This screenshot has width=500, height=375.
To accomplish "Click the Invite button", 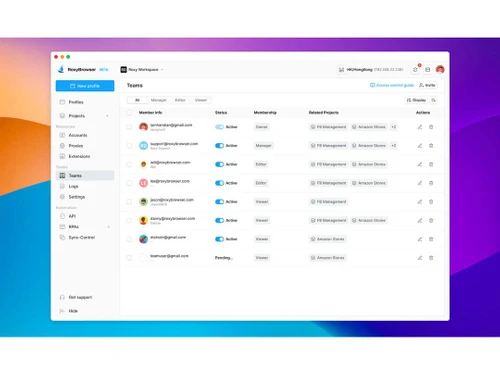I will 427,85.
